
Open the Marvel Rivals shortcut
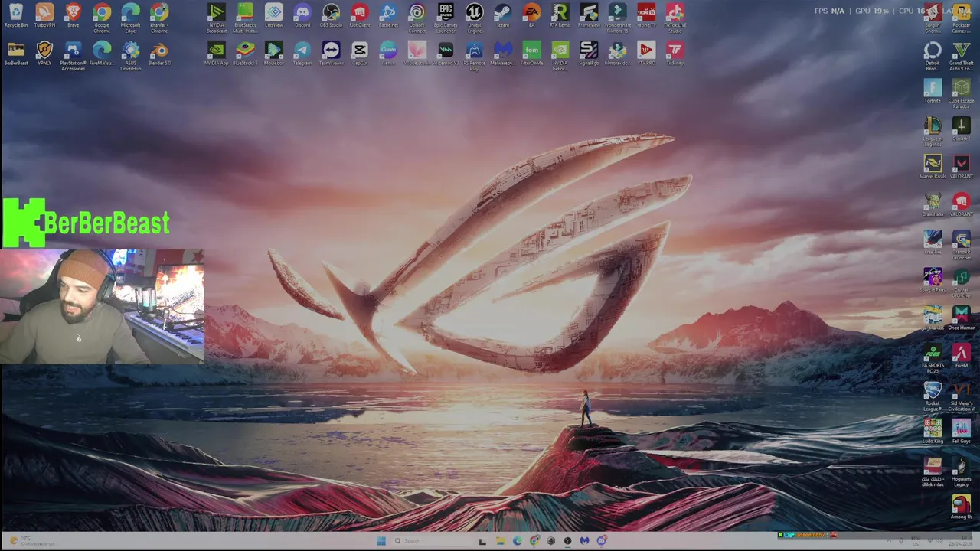pyautogui.click(x=933, y=167)
